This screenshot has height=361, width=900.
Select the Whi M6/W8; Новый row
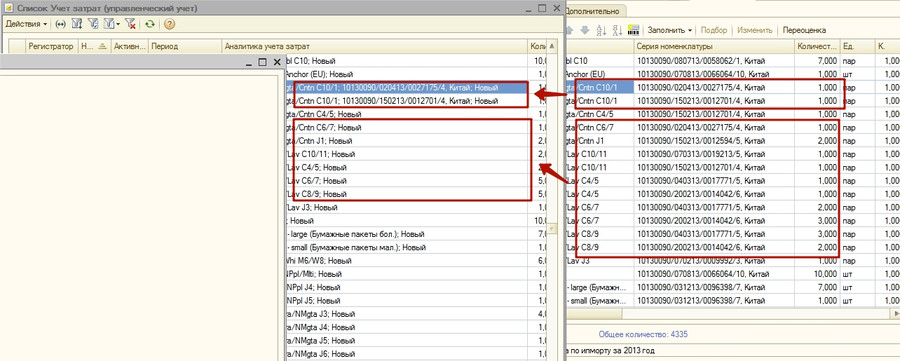tap(407, 261)
